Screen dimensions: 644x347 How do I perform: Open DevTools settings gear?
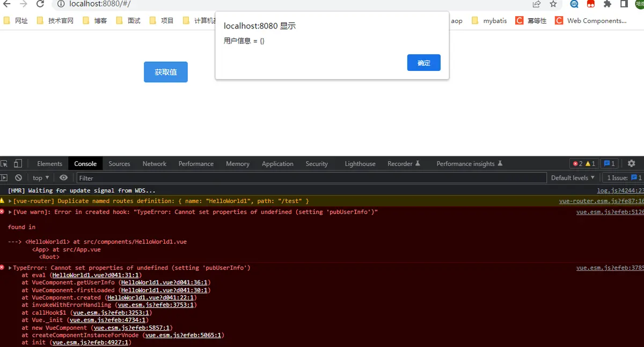(x=632, y=163)
